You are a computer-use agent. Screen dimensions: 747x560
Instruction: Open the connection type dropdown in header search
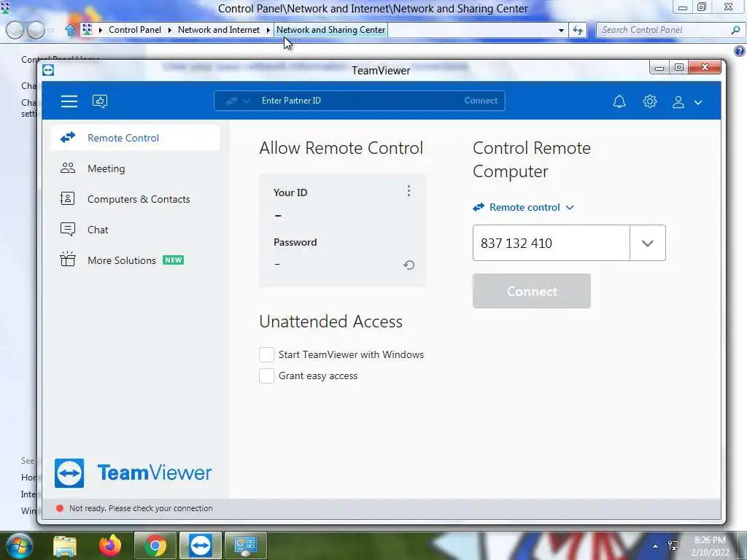click(237, 101)
